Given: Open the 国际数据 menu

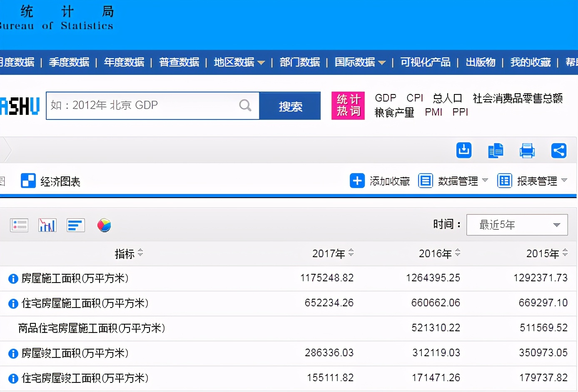Looking at the screenshot, I should click(356, 62).
